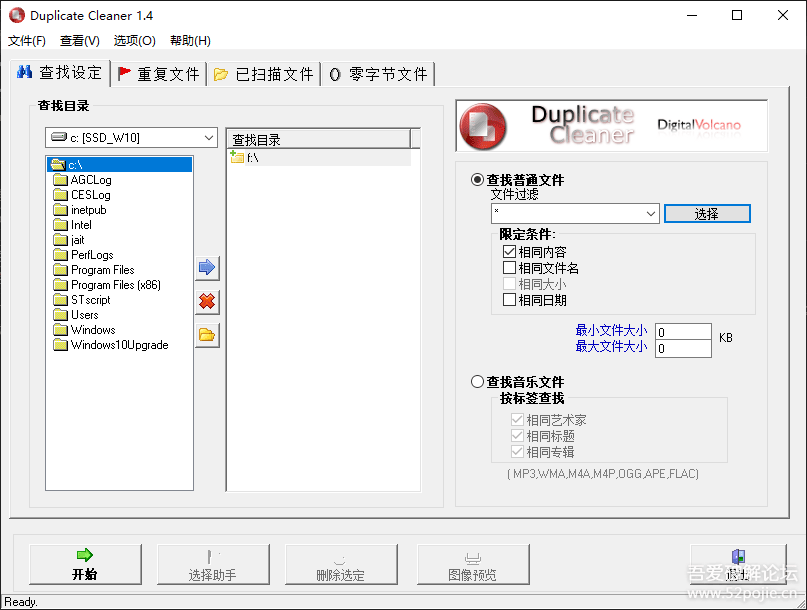Open 图像预览 image preview
The height and width of the screenshot is (610, 807).
pos(472,564)
